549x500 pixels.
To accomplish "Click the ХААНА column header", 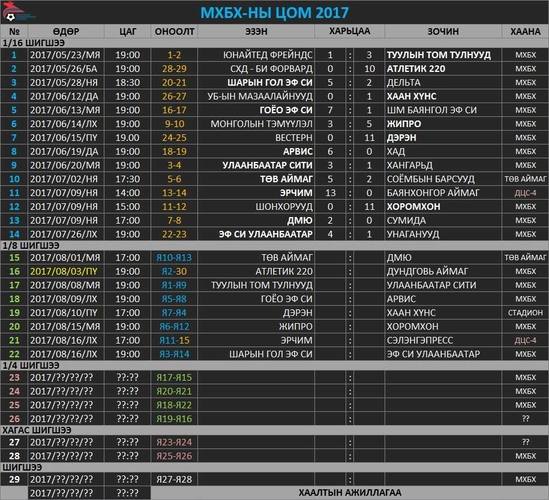I will click(x=525, y=31).
